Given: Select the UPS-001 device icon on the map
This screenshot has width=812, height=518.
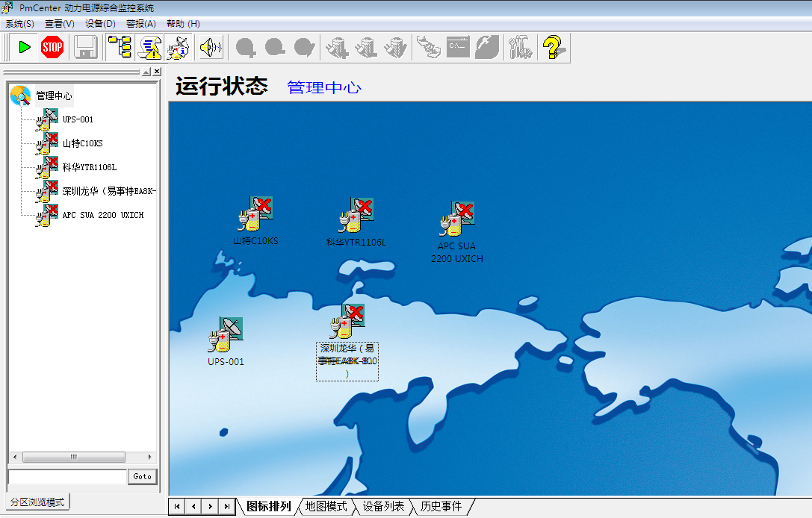Looking at the screenshot, I should pos(226,334).
